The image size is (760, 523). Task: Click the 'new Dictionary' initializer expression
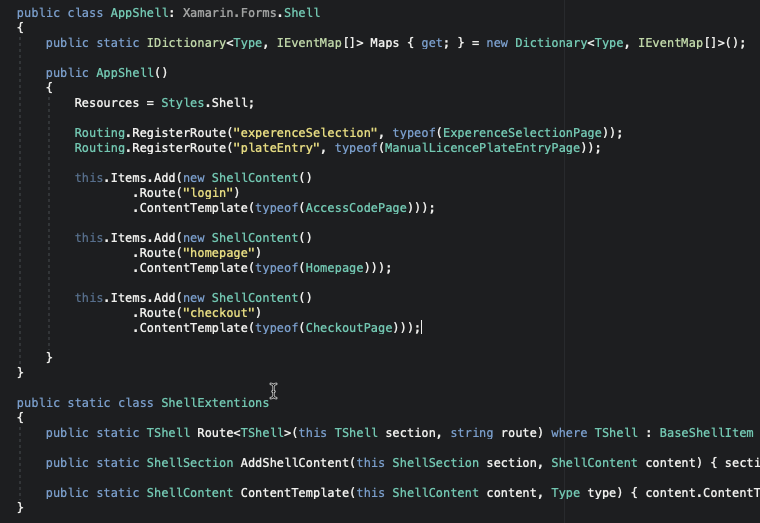(537, 43)
